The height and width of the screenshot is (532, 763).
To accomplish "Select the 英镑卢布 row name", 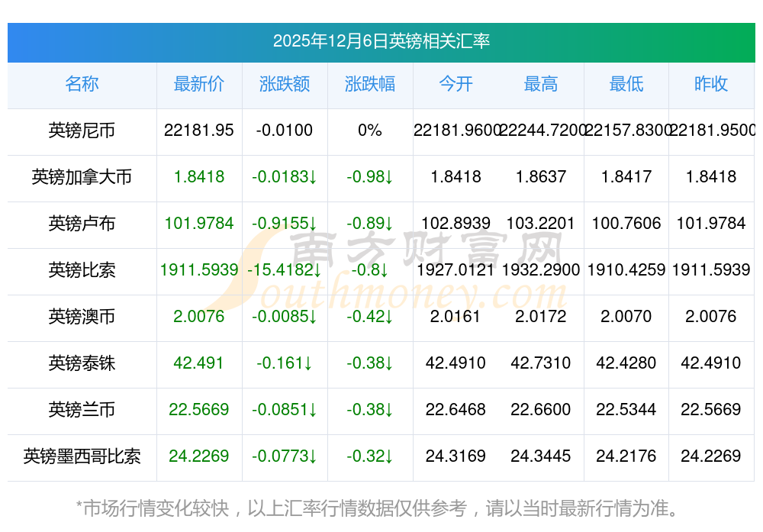I will coord(82,224).
